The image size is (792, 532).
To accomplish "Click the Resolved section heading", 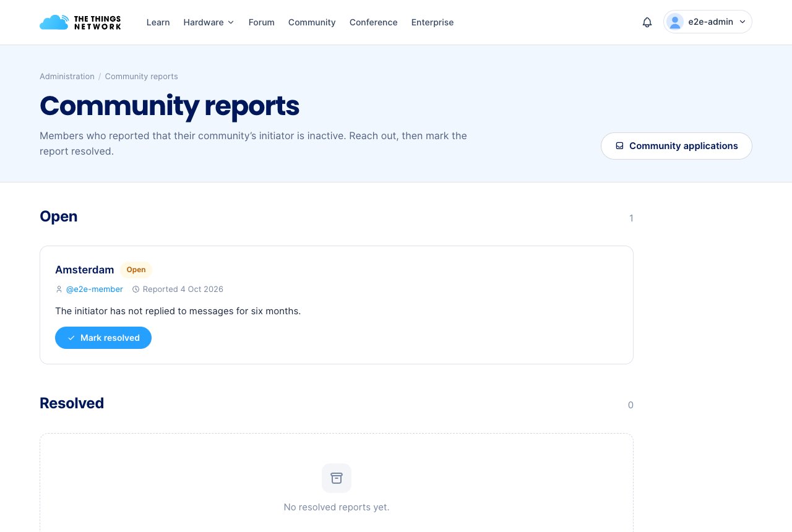I will (72, 403).
